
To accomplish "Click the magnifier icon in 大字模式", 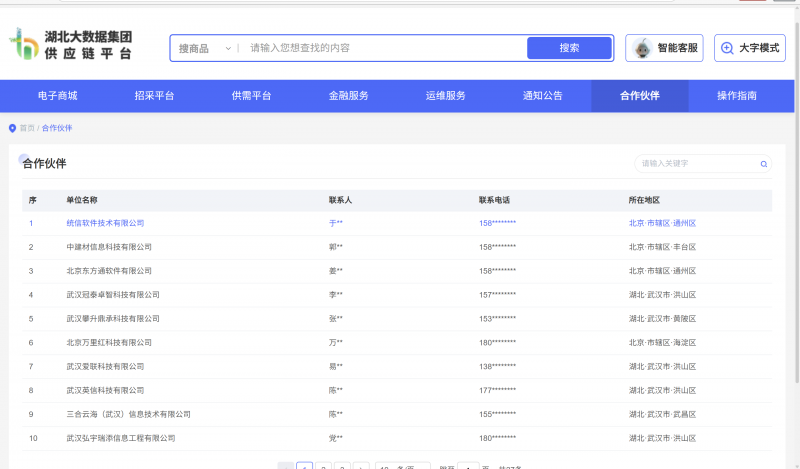I will click(x=727, y=48).
